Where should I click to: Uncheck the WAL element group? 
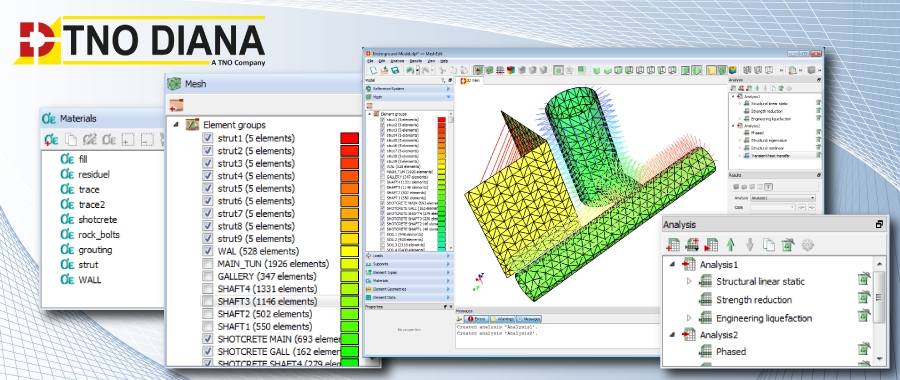tap(208, 251)
